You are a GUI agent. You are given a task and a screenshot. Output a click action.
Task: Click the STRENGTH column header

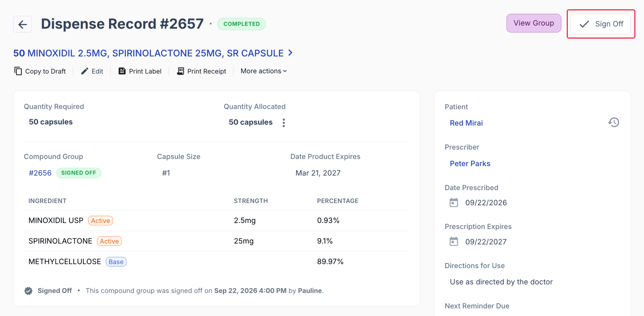point(251,201)
